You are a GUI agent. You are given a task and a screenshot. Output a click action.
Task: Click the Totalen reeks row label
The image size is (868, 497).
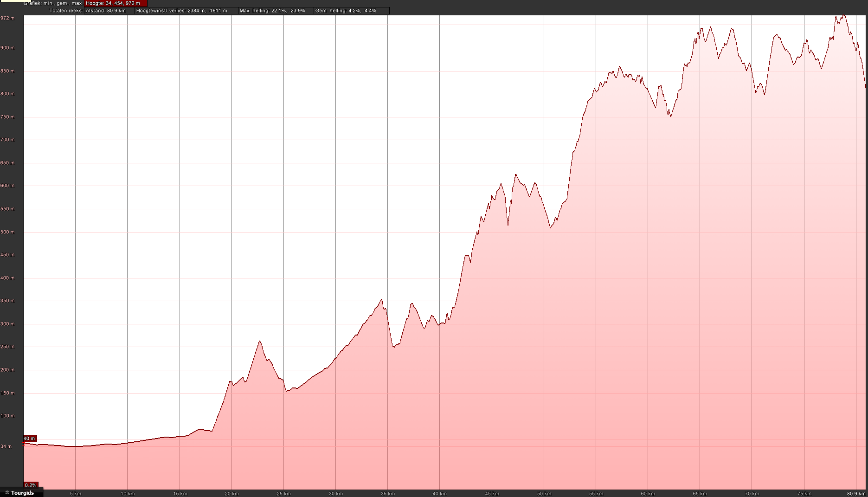point(65,11)
